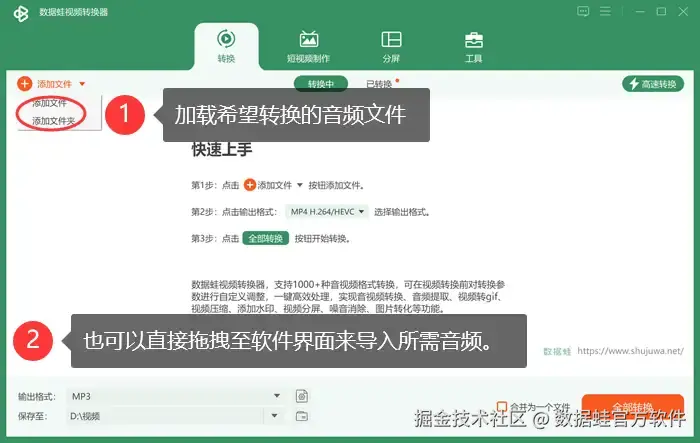Click the app logo in title bar
This screenshot has height=443, width=700.
point(21,13)
